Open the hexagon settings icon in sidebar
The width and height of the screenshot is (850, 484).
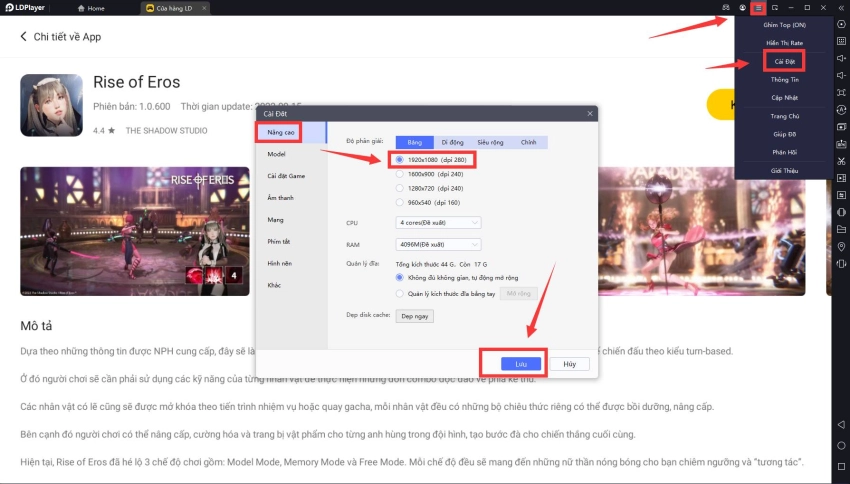841,24
